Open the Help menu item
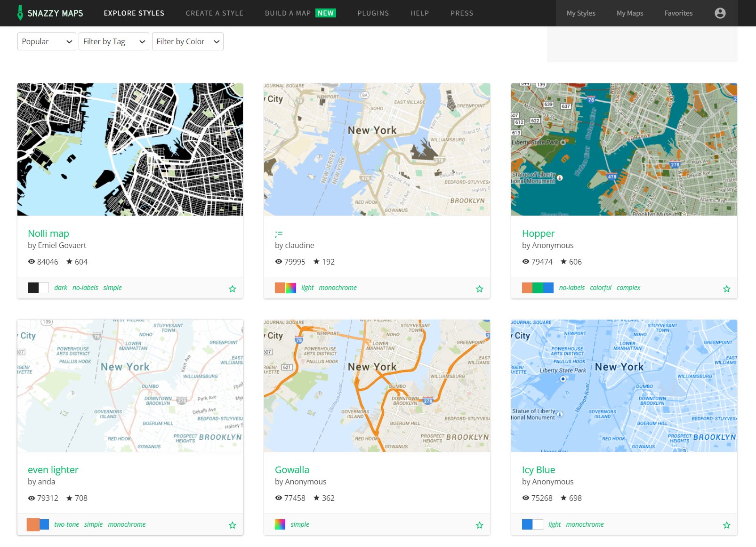756x547 pixels. [x=419, y=13]
